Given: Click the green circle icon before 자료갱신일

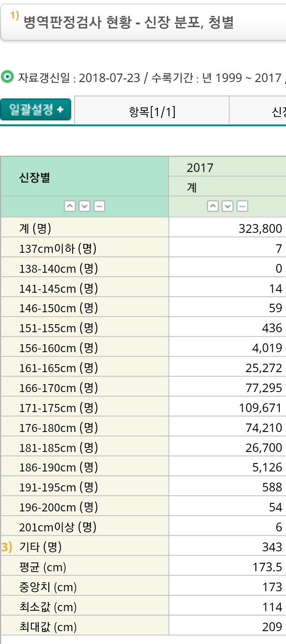Looking at the screenshot, I should tap(7, 78).
